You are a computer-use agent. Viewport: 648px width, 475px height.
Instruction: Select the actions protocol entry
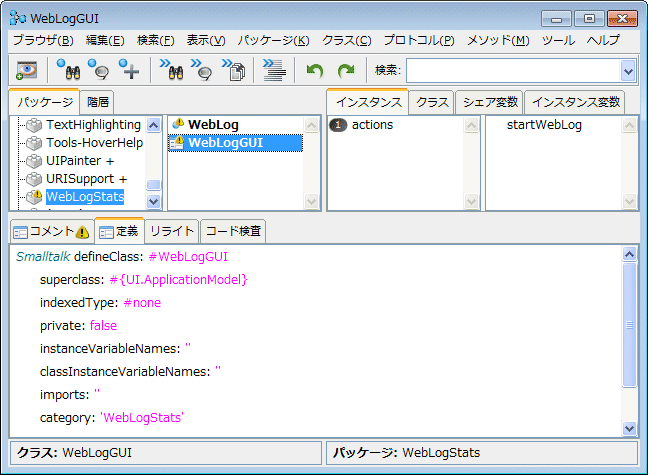(x=372, y=125)
